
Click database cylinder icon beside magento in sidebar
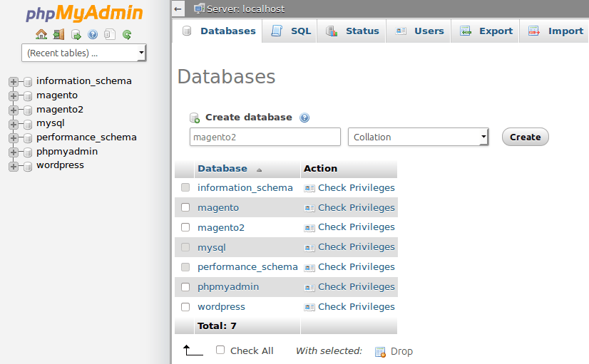[28, 96]
